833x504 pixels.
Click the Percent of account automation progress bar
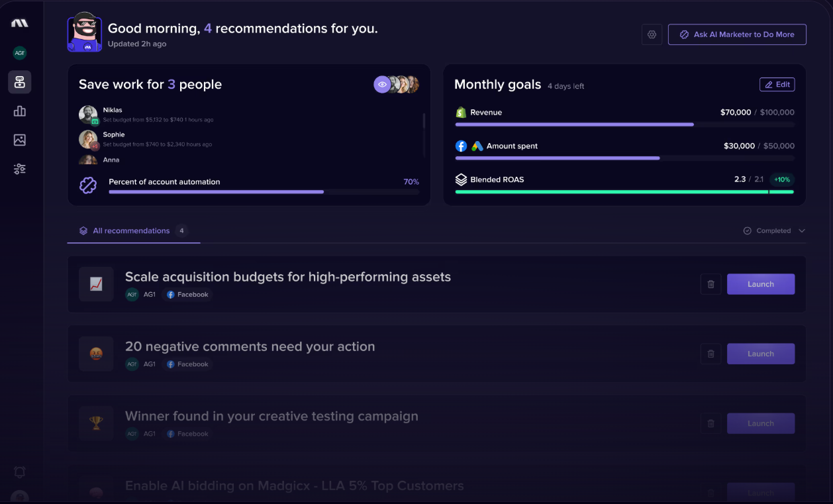click(264, 192)
